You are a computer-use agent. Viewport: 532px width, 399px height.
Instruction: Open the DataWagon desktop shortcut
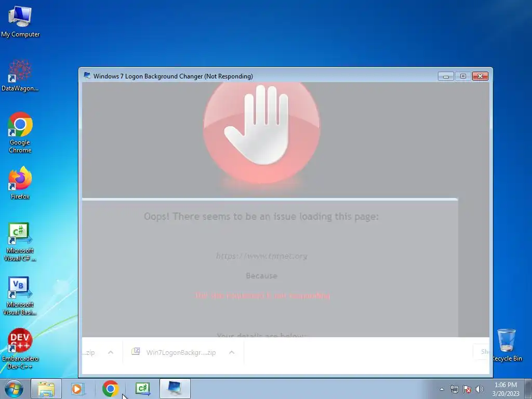pyautogui.click(x=20, y=75)
